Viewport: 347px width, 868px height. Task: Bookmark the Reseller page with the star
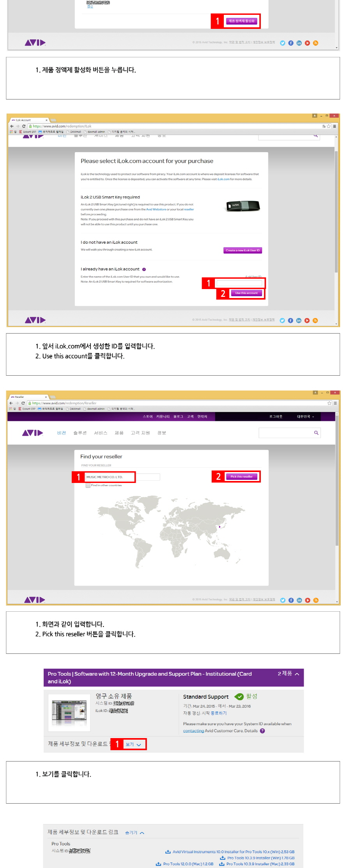pos(329,403)
